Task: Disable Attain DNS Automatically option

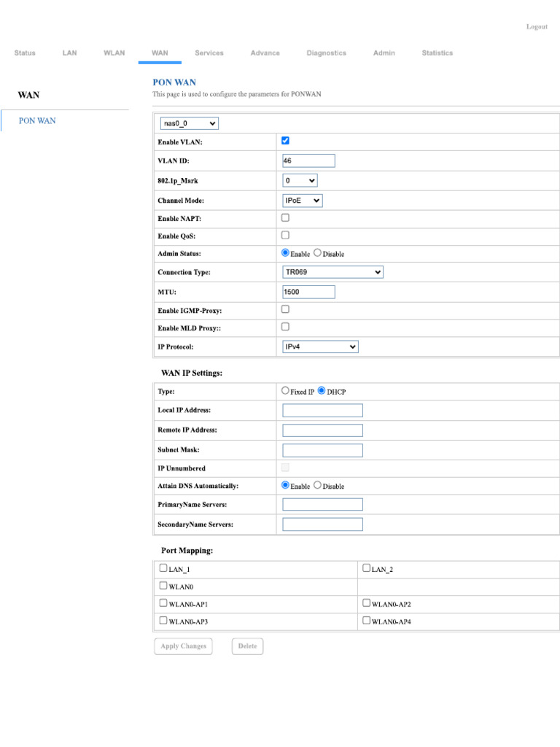Action: (x=318, y=485)
